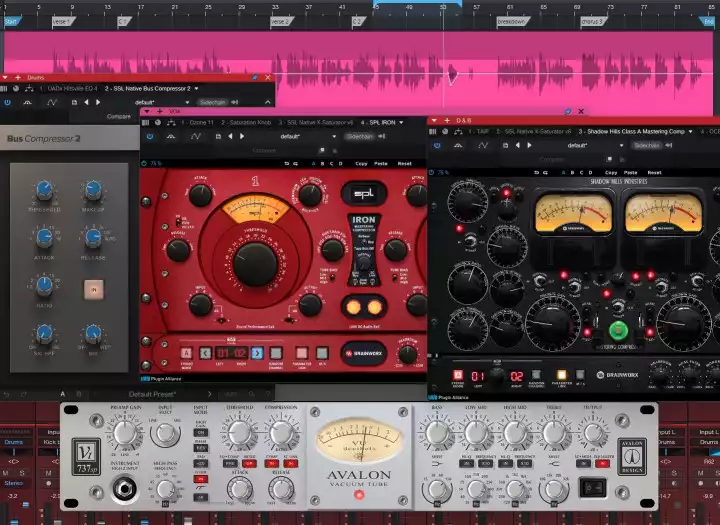
Task: Go to next preset in Drums window
Action: [x=98, y=102]
